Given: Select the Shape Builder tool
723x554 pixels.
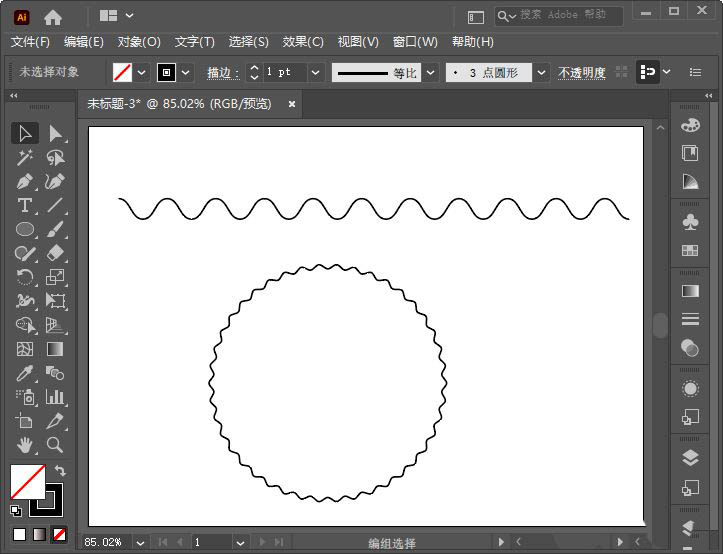Looking at the screenshot, I should [25, 325].
